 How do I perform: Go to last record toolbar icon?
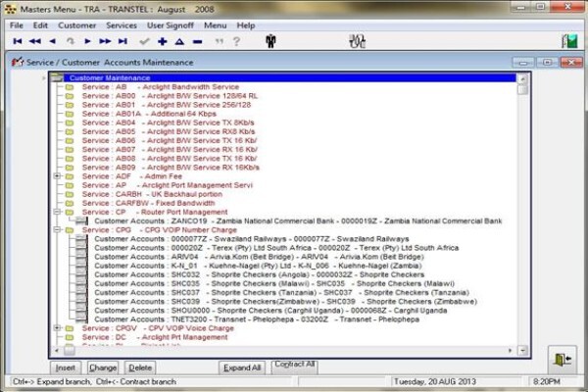pyautogui.click(x=122, y=41)
